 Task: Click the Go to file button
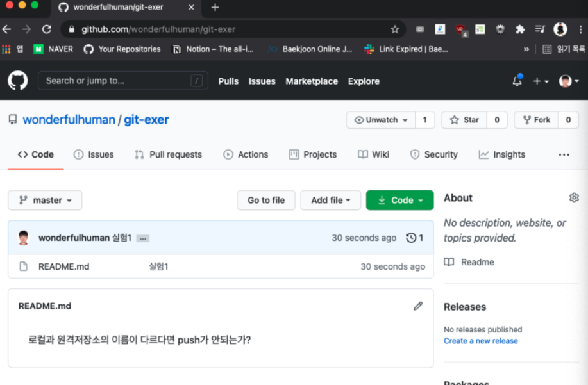tap(266, 200)
